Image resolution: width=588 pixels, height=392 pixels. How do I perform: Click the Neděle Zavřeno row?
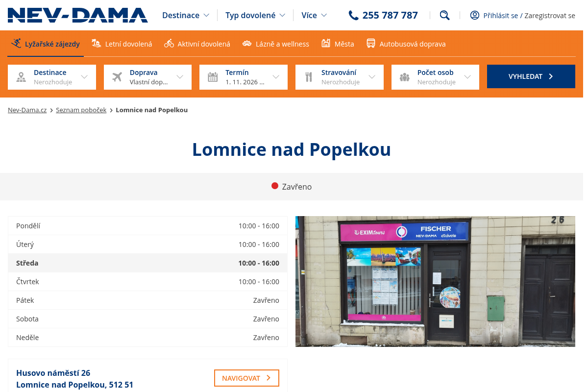click(x=147, y=338)
